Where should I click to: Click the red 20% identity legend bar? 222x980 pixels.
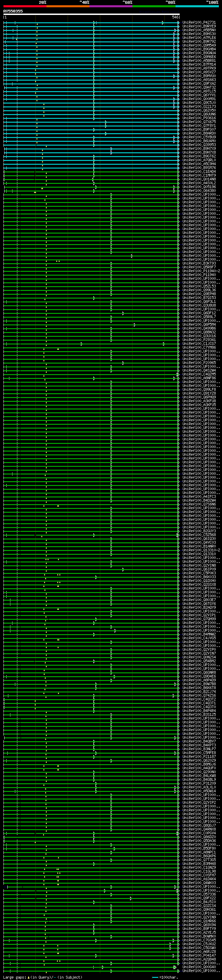(25, 6)
